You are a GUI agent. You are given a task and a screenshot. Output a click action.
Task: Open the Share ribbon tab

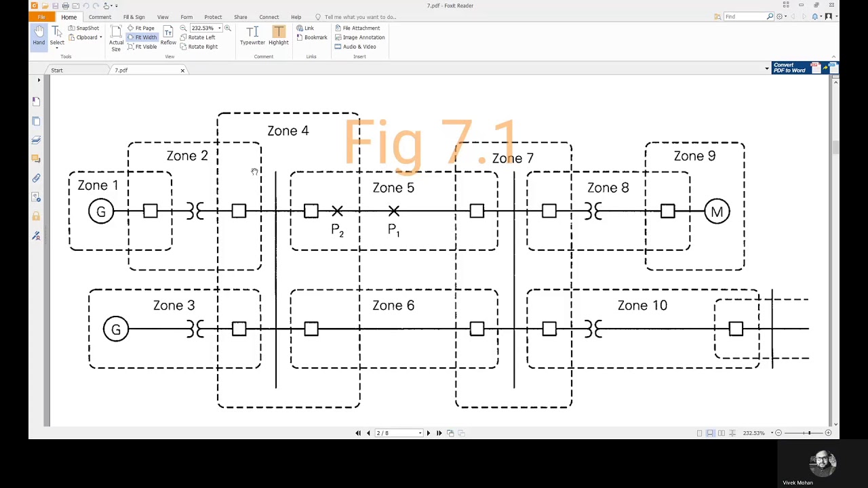(x=240, y=17)
